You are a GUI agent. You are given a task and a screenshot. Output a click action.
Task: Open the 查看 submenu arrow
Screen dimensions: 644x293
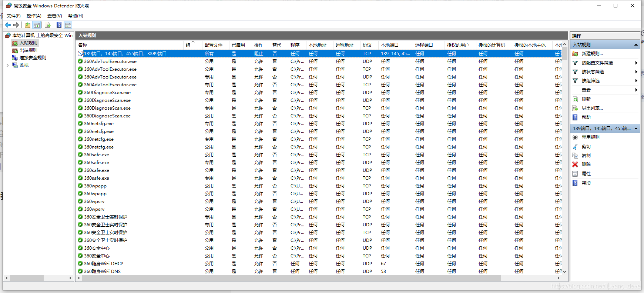click(x=636, y=90)
